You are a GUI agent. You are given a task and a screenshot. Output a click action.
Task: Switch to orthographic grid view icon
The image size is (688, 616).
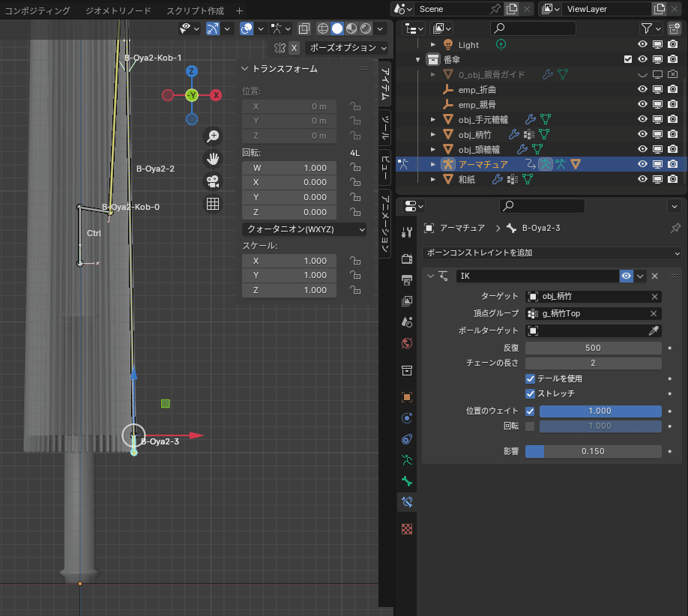tap(213, 204)
